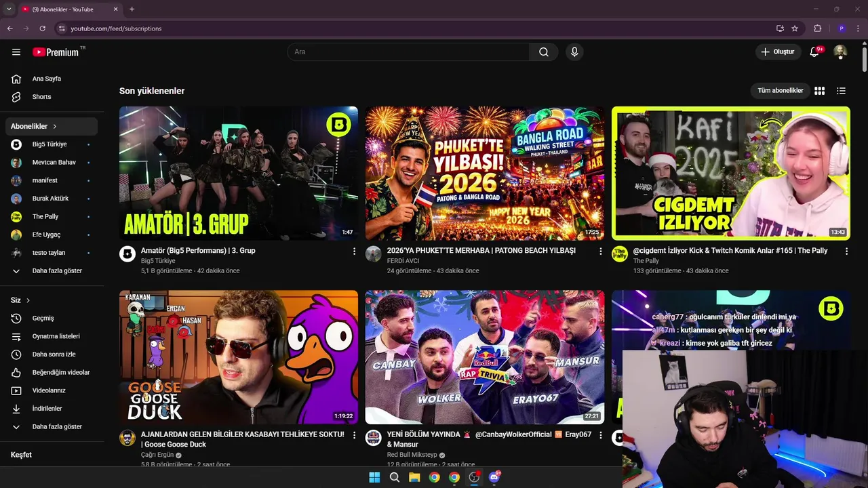Open Daha sonra izle list

(52, 354)
